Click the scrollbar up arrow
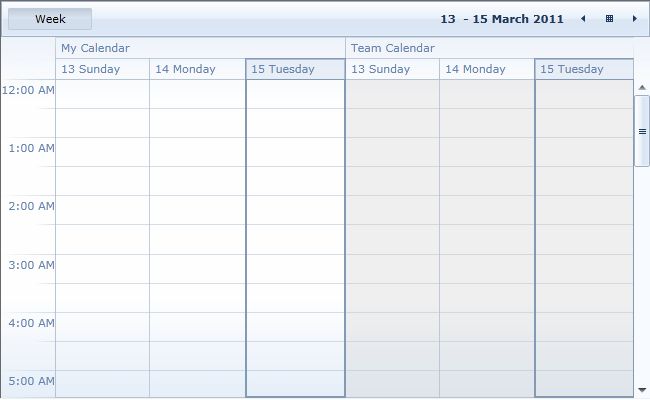The image size is (650, 400). click(642, 87)
